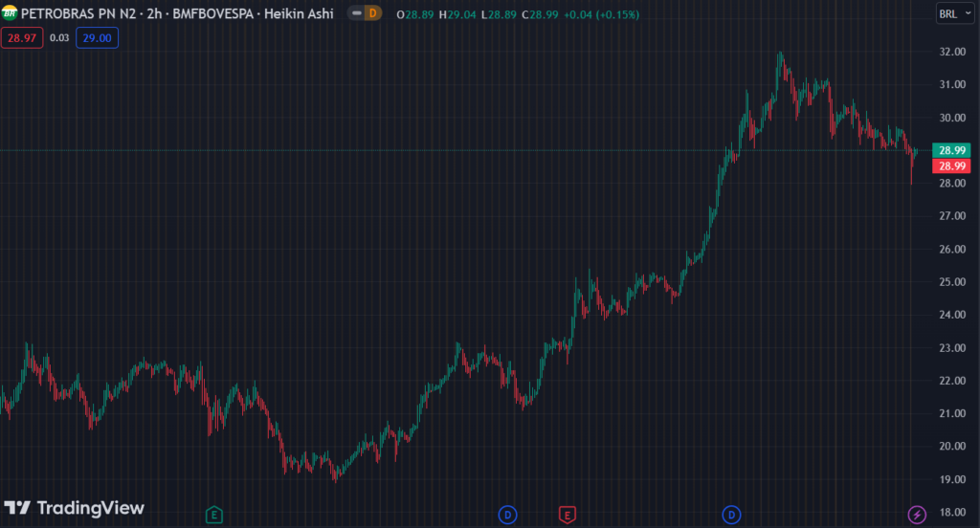The width and height of the screenshot is (980, 528).
Task: Click the orange D delayed-data badge
Action: pos(373,13)
